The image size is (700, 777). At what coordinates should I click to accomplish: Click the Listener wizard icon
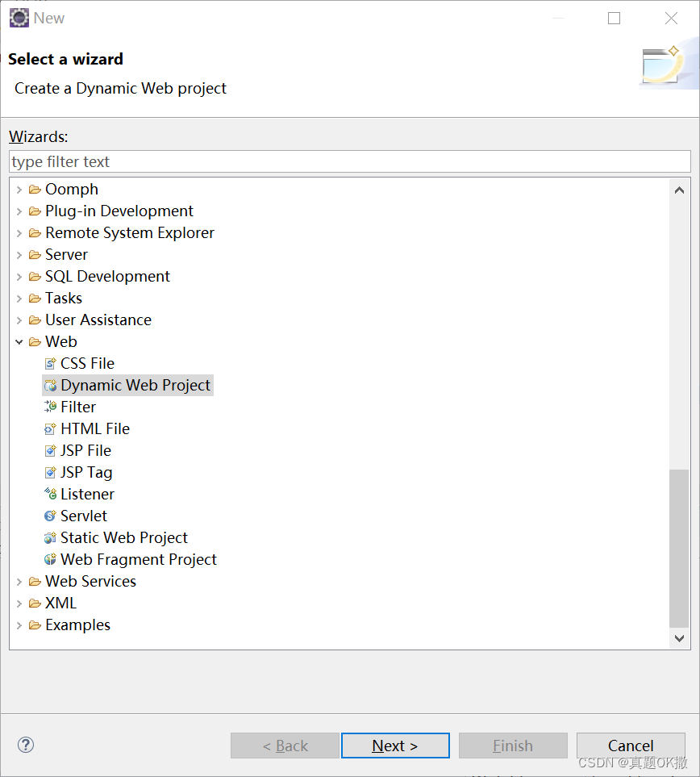tap(50, 494)
